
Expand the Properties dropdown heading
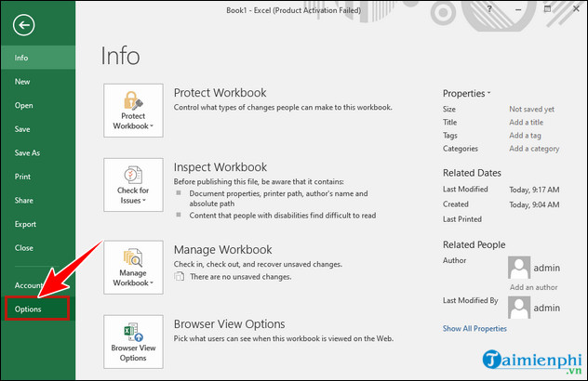(x=466, y=93)
